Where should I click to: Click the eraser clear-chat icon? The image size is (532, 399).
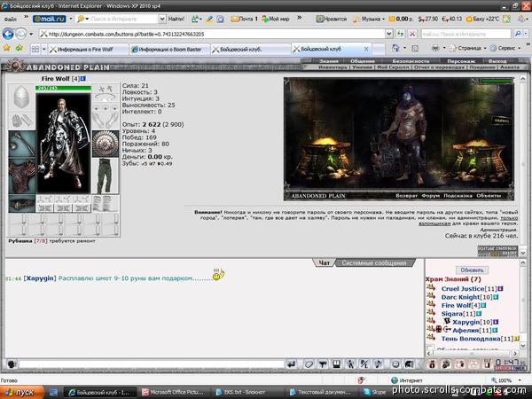click(x=309, y=364)
